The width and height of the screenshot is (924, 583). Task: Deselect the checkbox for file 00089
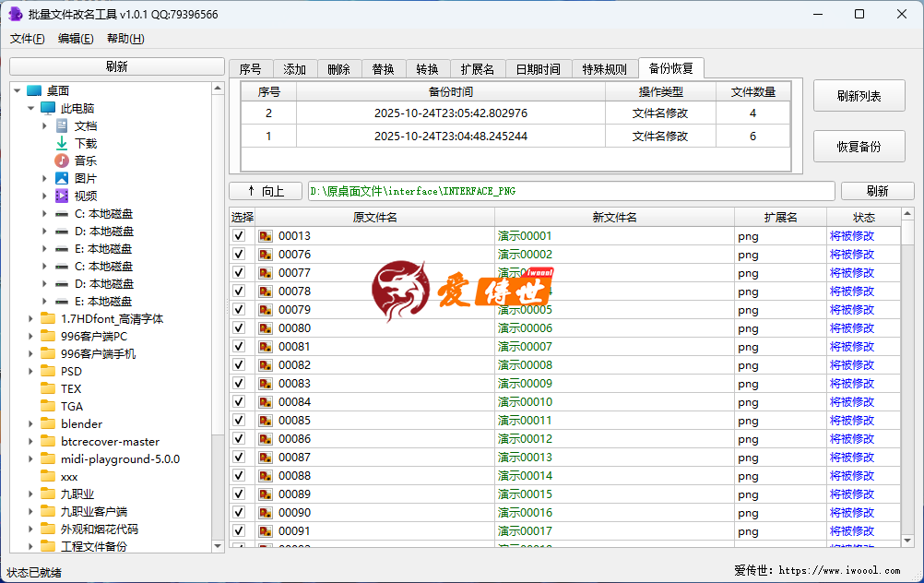pos(239,494)
